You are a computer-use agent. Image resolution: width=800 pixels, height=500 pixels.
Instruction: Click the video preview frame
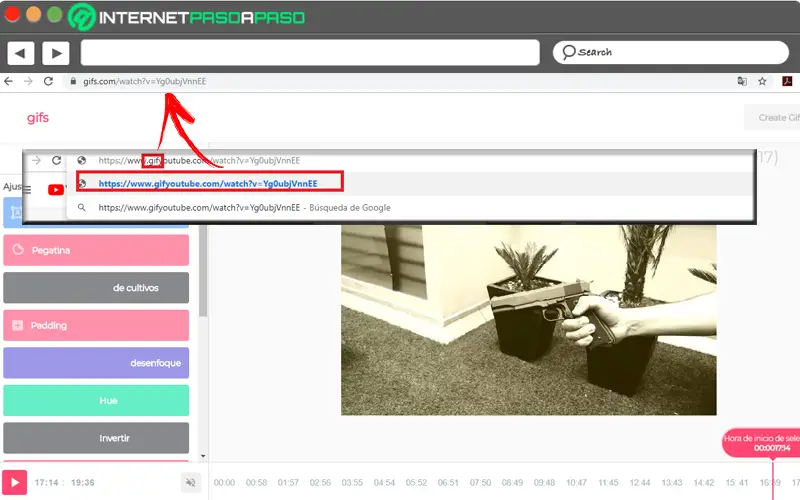tap(529, 320)
